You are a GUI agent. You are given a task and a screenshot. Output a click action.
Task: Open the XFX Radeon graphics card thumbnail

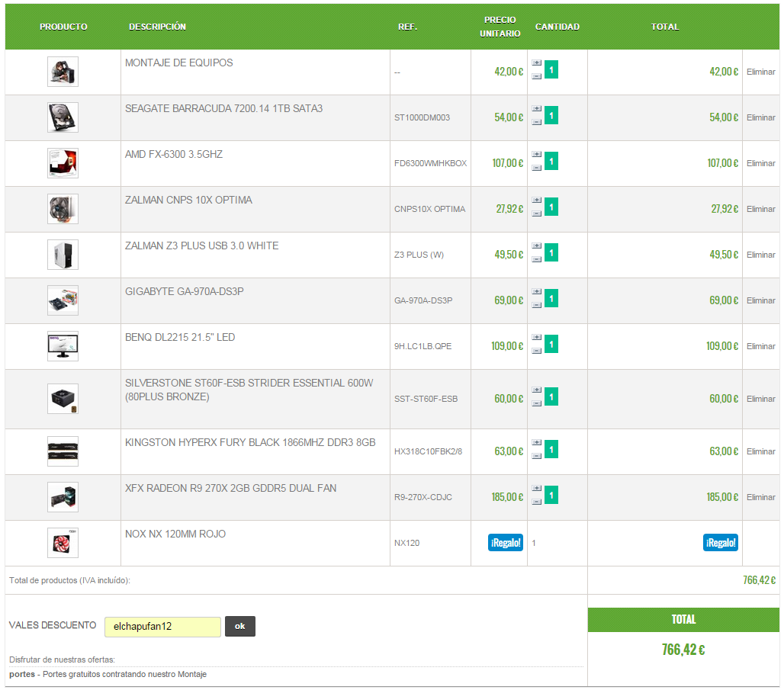pyautogui.click(x=63, y=497)
